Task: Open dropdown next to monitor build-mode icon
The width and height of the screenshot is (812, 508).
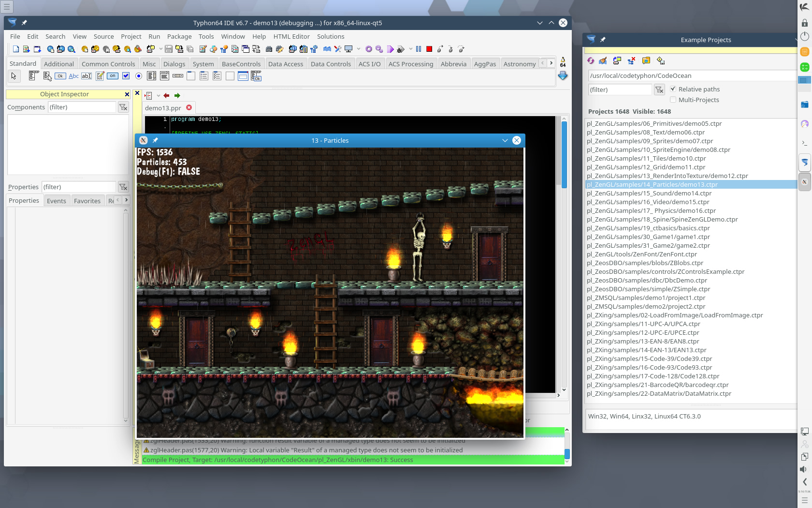Action: click(x=358, y=49)
